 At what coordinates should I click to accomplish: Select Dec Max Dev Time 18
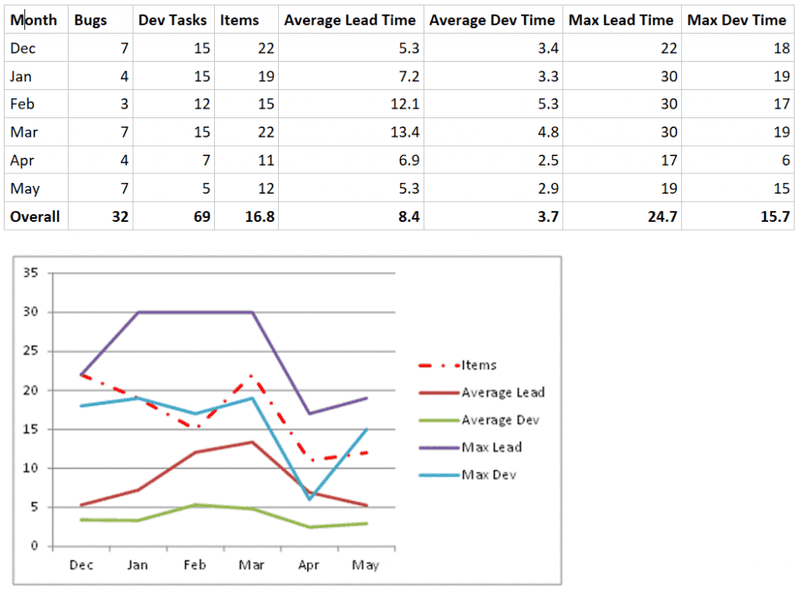[738, 48]
